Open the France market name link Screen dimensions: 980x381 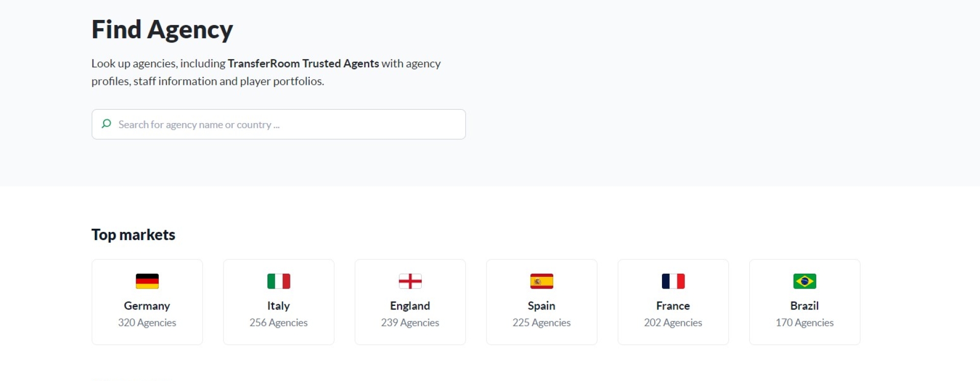[673, 306]
